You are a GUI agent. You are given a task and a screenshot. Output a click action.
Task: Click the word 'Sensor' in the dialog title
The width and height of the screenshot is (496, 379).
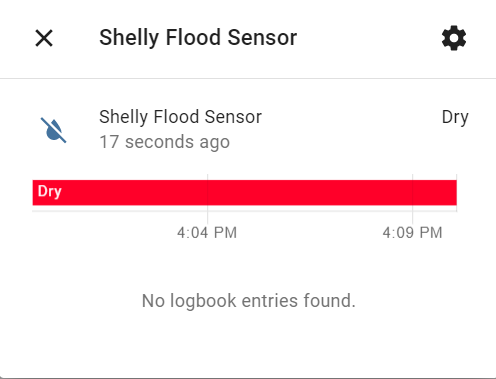[x=262, y=37]
